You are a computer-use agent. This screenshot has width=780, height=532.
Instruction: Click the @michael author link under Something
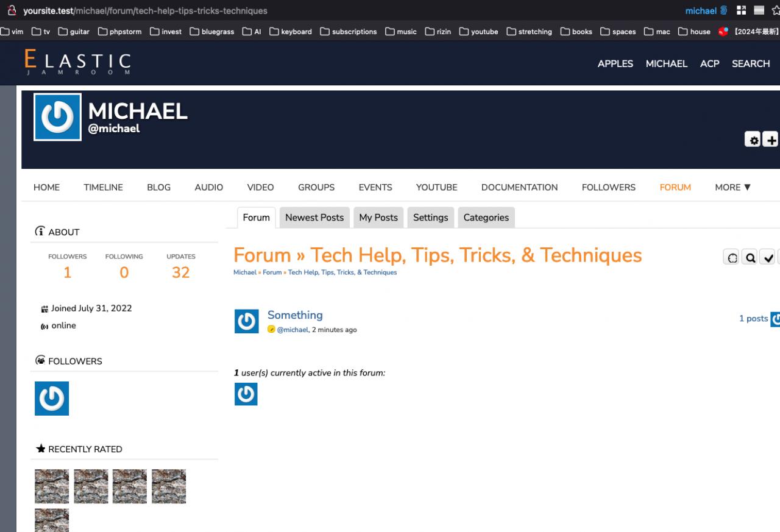[292, 330]
